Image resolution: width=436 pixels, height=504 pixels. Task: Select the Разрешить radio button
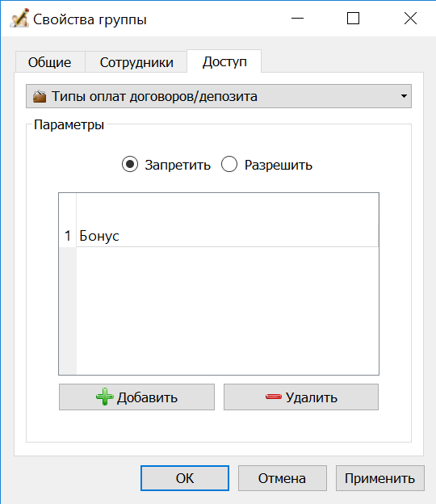[229, 164]
